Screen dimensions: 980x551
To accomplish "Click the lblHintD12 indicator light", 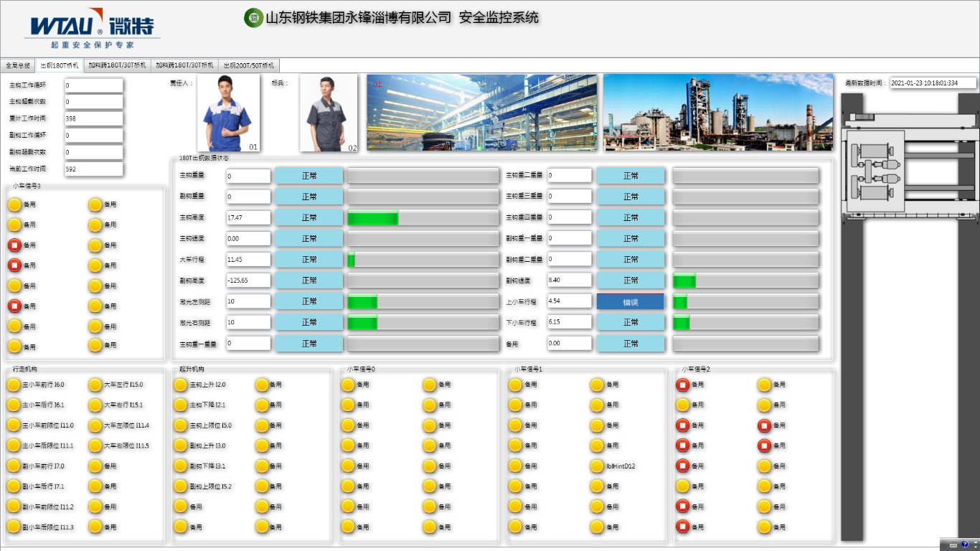I will click(x=597, y=466).
